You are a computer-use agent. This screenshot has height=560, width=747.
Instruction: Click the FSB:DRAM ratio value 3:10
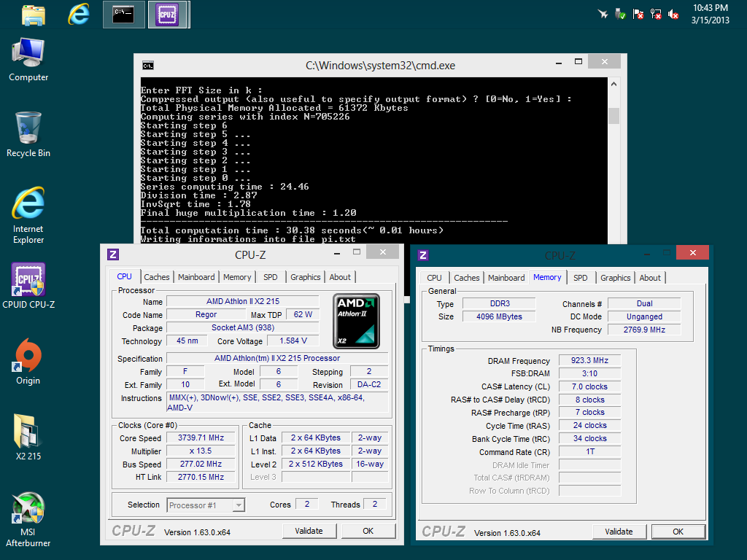pos(589,374)
